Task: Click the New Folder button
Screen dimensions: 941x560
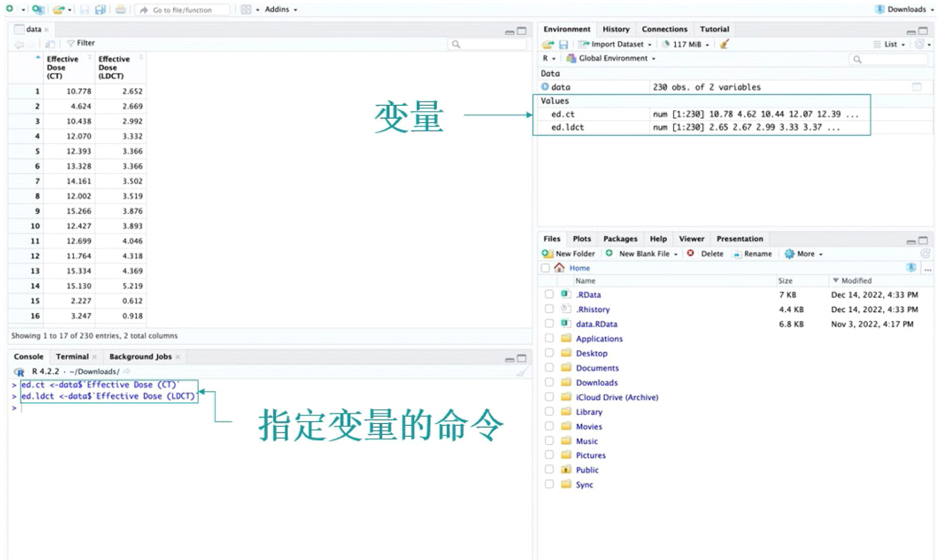Action: click(x=569, y=254)
